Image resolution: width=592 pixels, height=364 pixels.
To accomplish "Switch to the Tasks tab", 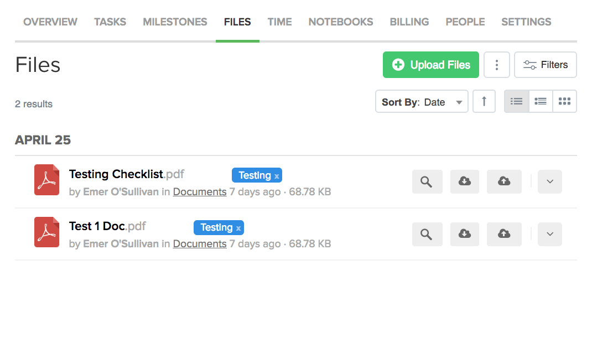I will click(x=110, y=22).
